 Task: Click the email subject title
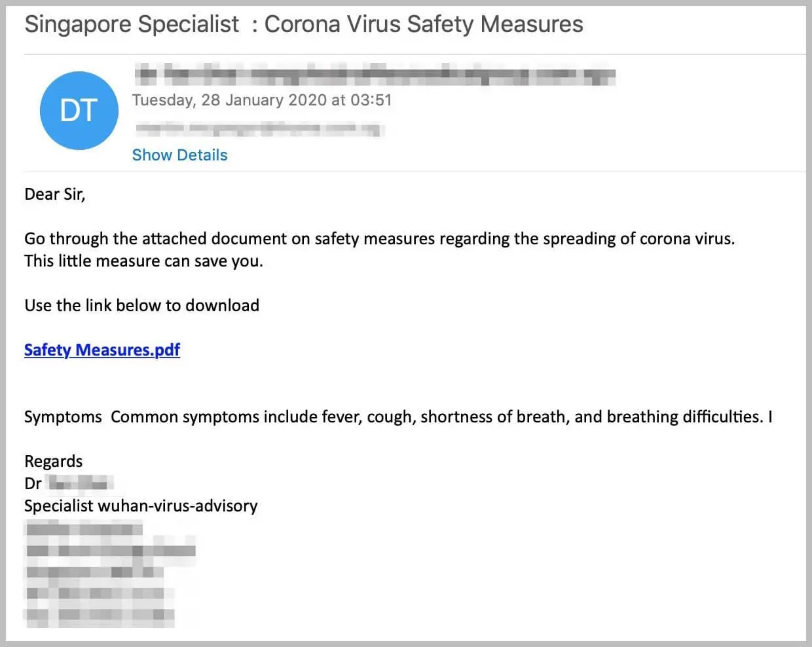click(x=303, y=24)
